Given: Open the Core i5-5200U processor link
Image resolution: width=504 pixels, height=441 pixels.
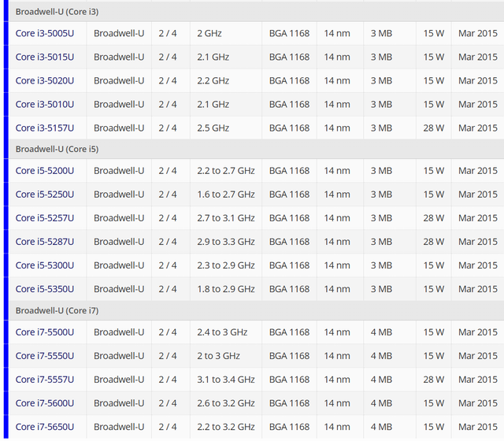Looking at the screenshot, I should click(45, 171).
